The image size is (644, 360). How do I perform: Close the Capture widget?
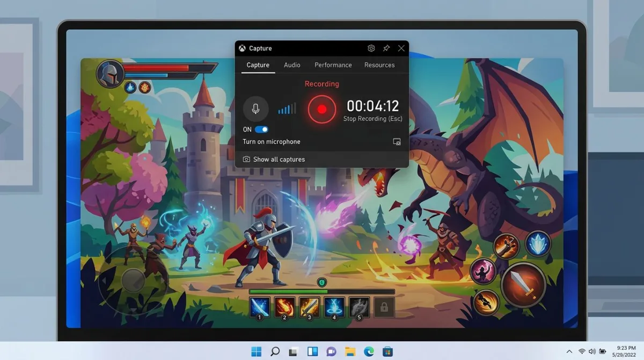pyautogui.click(x=401, y=48)
